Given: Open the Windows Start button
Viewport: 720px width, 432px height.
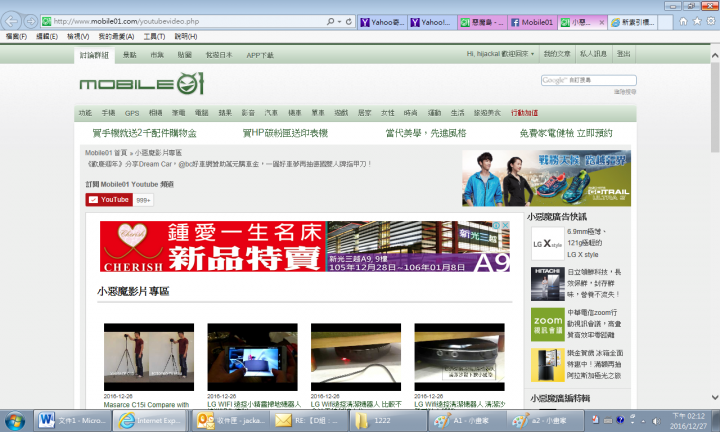Looking at the screenshot, I should [15, 421].
